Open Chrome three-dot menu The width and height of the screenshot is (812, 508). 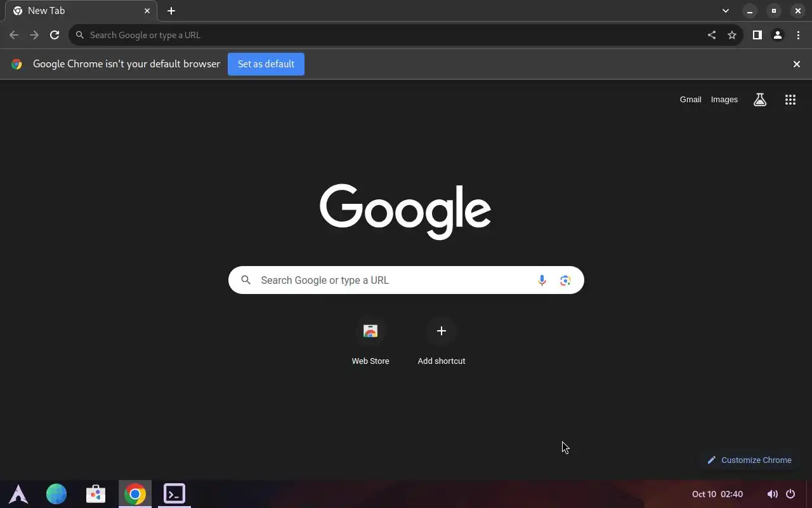pos(798,35)
